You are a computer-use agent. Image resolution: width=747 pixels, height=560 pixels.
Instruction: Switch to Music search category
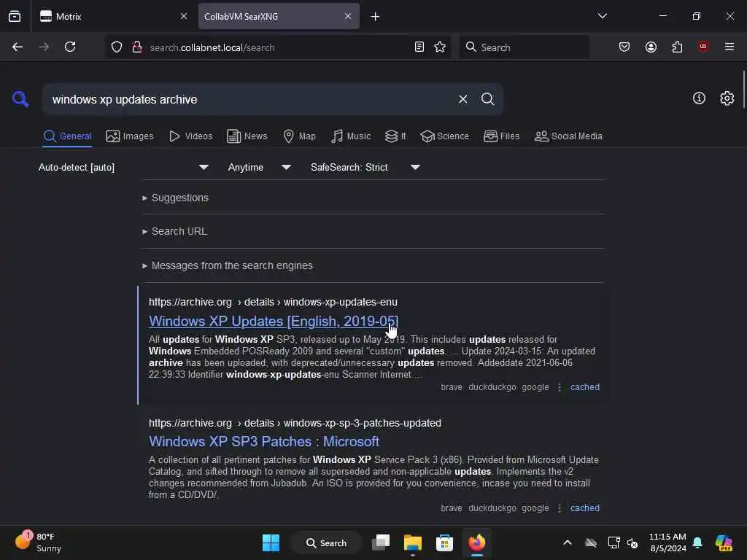click(x=351, y=136)
